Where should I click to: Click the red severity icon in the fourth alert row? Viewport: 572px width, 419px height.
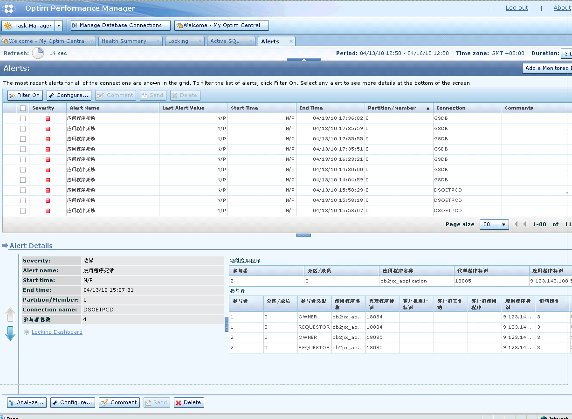coord(48,149)
